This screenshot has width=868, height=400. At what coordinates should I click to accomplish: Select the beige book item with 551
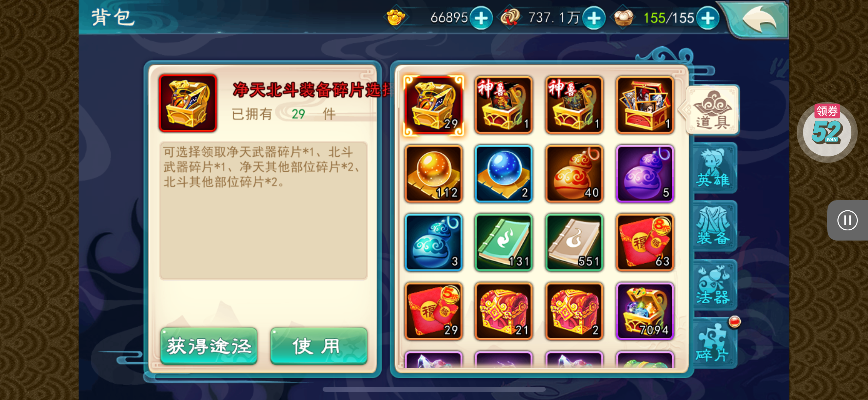[x=574, y=242]
